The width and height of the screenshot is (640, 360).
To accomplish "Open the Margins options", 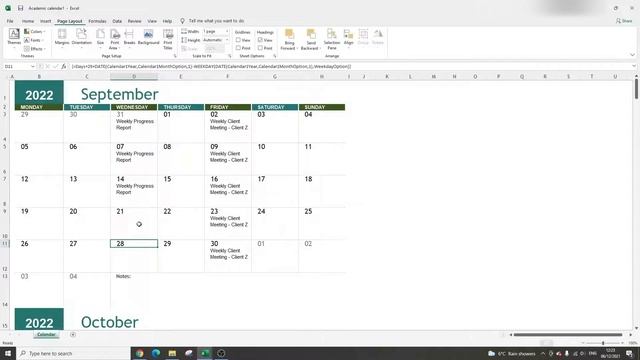I will tap(62, 38).
